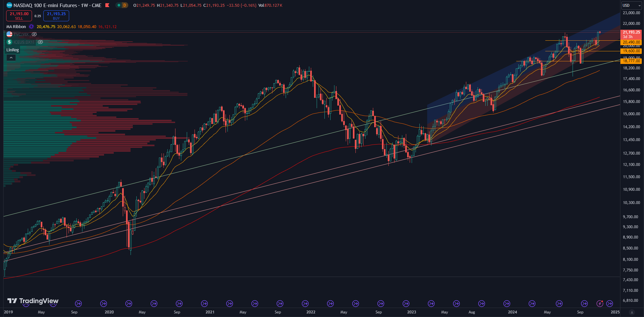This screenshot has width=644, height=317.
Task: Click the pink lightning event marker on the timeline
Action: click(600, 303)
